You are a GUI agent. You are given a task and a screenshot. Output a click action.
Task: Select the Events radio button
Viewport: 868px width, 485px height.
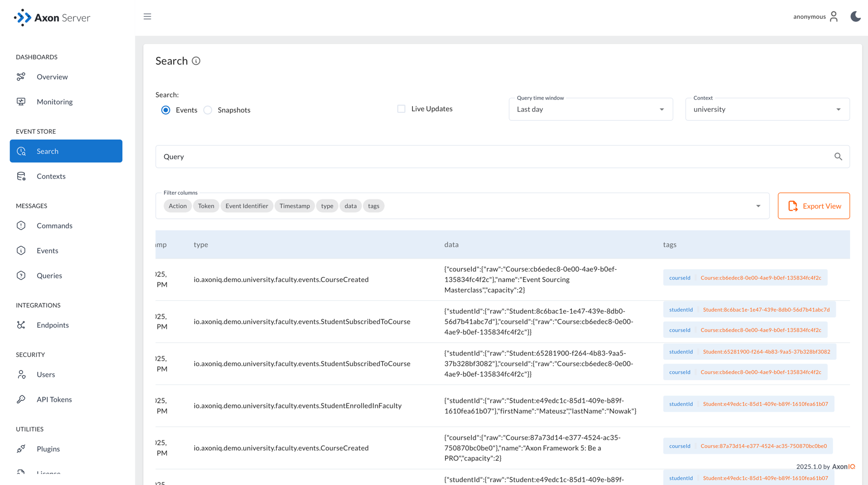coord(165,110)
